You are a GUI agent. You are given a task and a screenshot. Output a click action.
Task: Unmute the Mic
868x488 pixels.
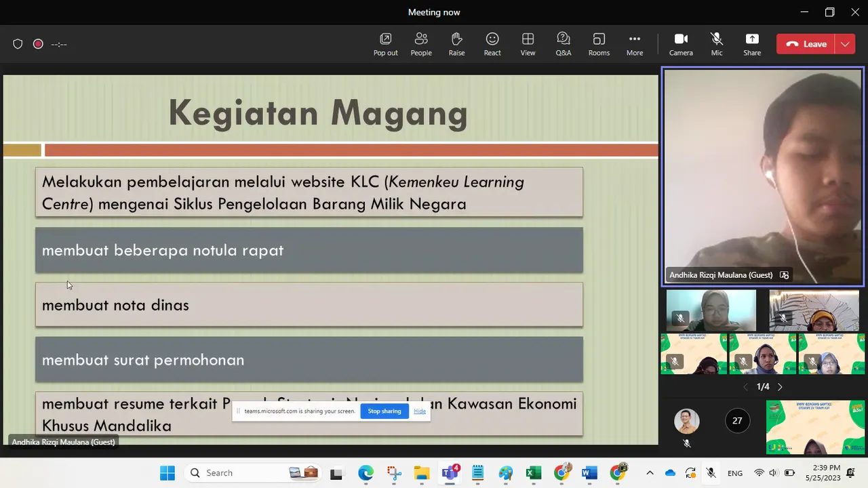[x=717, y=44]
